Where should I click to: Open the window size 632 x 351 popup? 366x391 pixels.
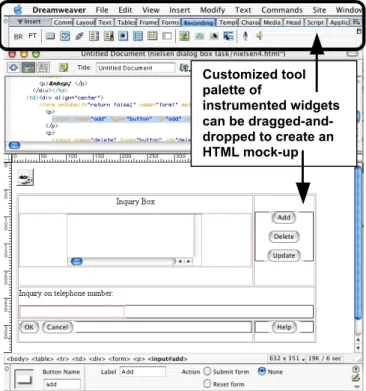287,359
